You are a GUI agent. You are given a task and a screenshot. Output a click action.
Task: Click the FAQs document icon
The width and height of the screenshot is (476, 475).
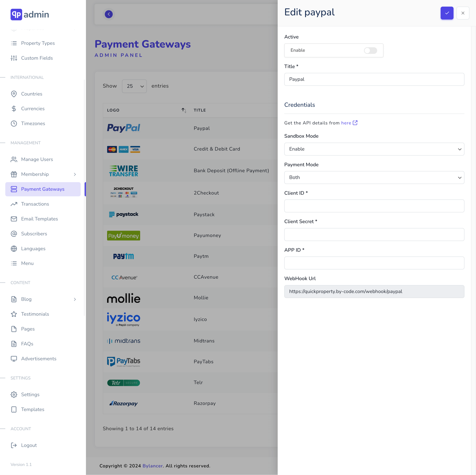pos(14,344)
